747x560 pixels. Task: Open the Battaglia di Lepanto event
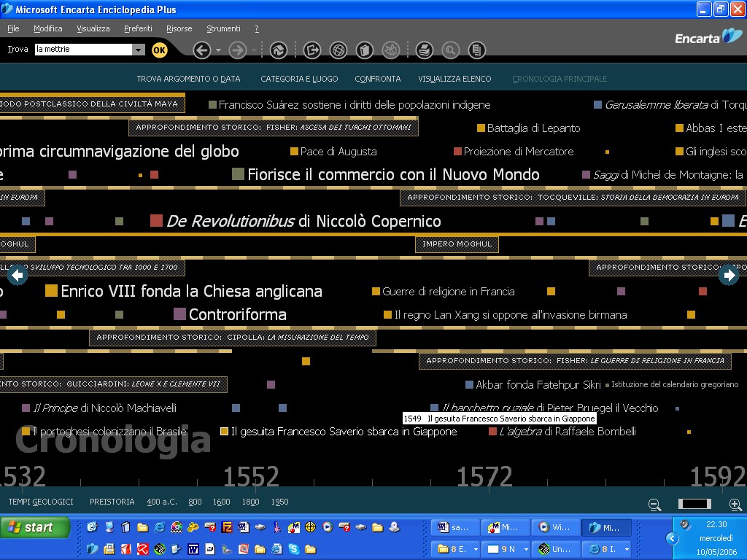529,128
